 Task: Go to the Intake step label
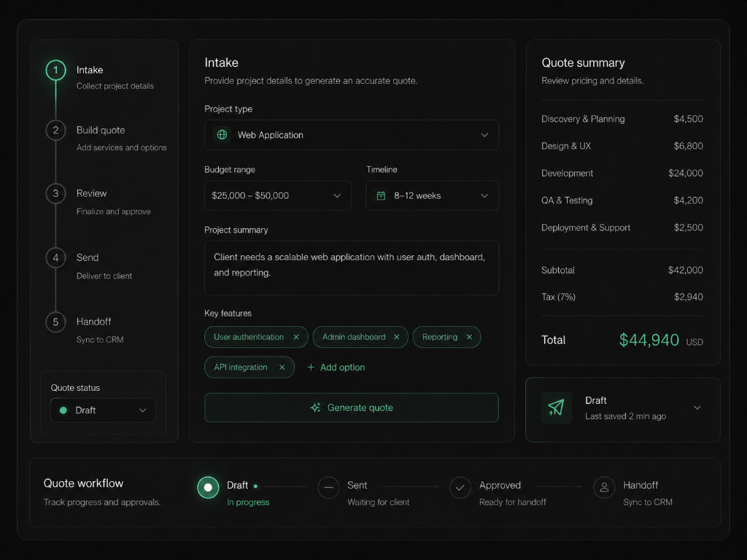pyautogui.click(x=90, y=70)
